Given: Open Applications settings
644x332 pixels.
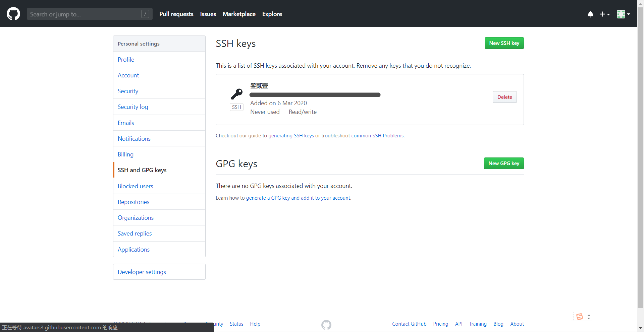Looking at the screenshot, I should [x=159, y=250].
